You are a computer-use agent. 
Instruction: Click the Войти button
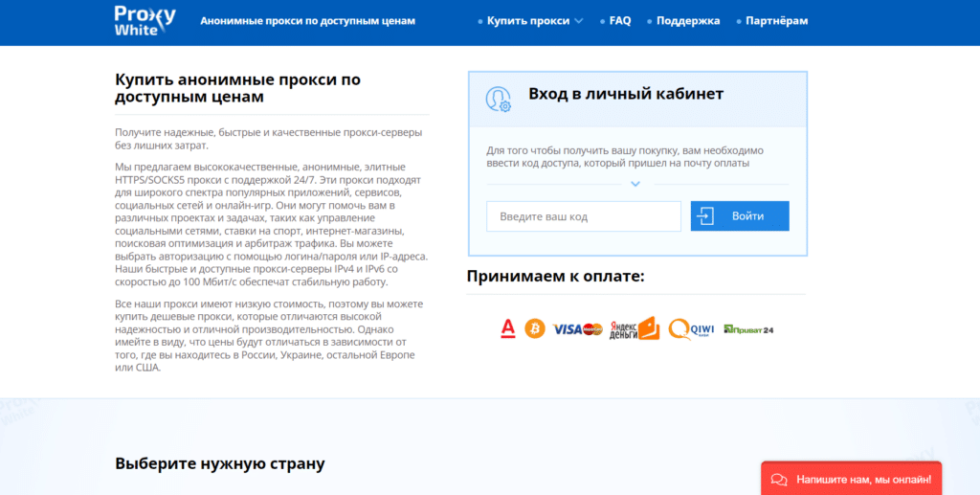(740, 216)
